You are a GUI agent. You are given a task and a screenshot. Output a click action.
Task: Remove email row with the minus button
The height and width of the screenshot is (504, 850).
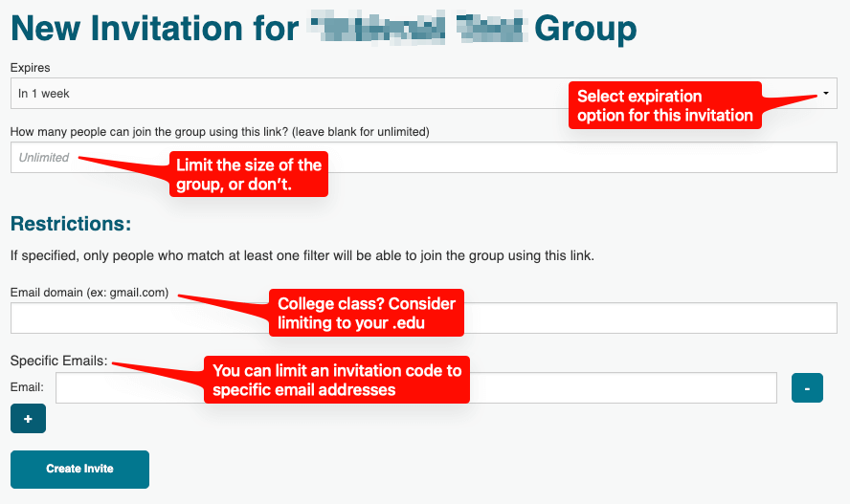pos(807,387)
